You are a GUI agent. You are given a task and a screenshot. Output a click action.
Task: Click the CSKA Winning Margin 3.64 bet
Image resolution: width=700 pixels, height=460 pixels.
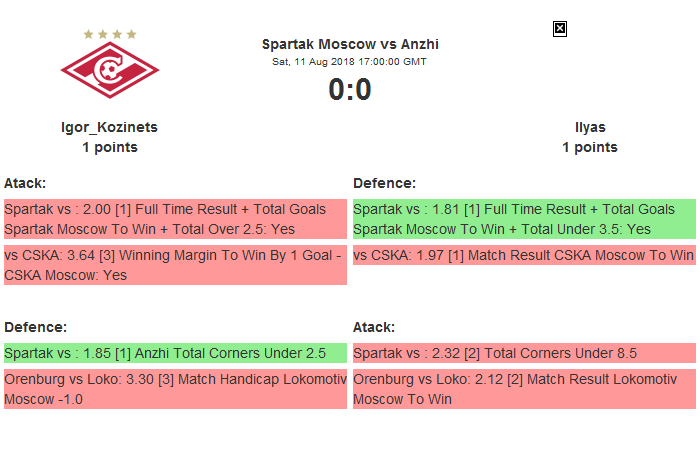click(x=175, y=265)
